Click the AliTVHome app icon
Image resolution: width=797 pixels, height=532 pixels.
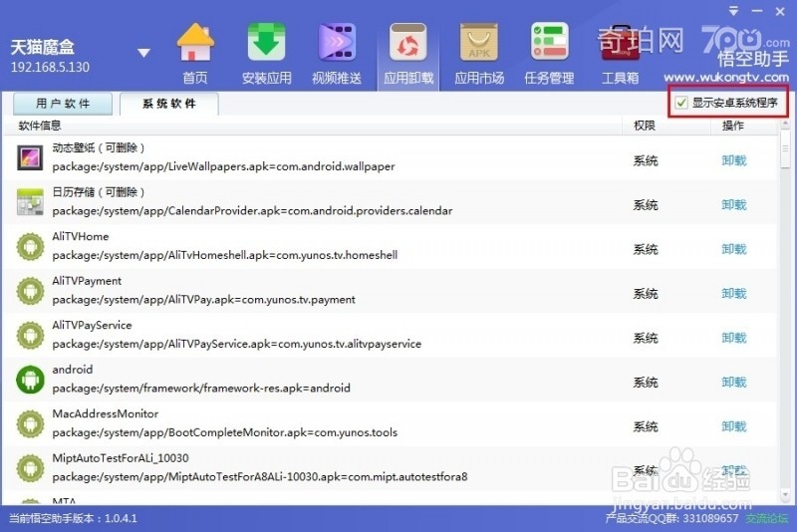[30, 246]
